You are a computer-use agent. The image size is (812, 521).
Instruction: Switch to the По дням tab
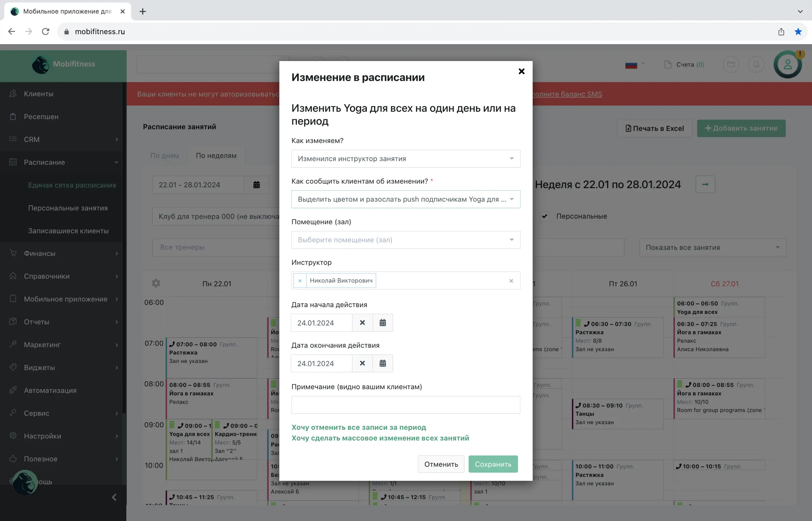[x=164, y=156]
